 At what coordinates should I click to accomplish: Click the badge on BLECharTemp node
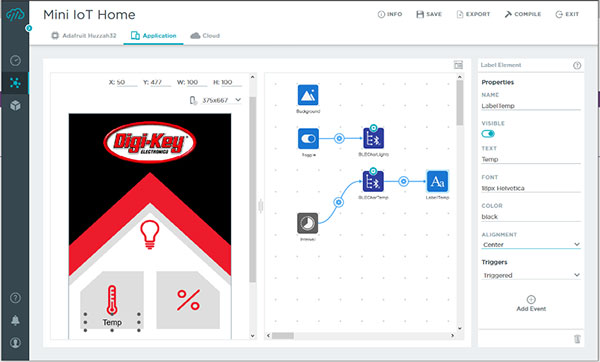pyautogui.click(x=373, y=171)
